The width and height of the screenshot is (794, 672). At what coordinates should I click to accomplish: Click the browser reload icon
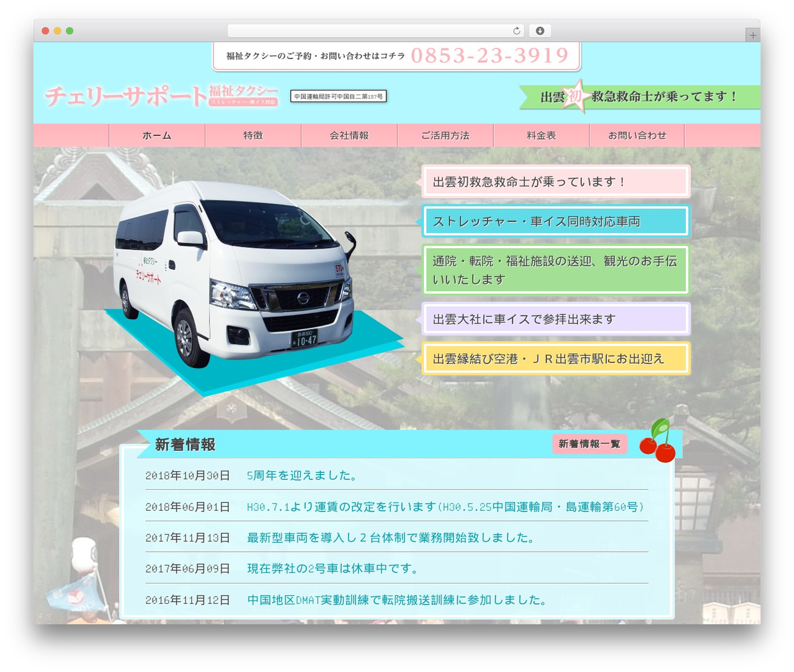click(516, 31)
